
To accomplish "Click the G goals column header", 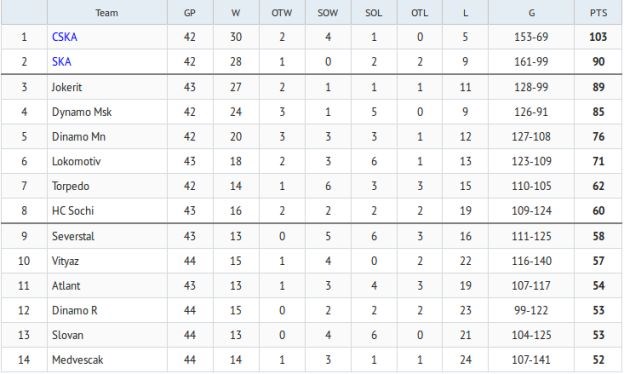I will 531,13.
